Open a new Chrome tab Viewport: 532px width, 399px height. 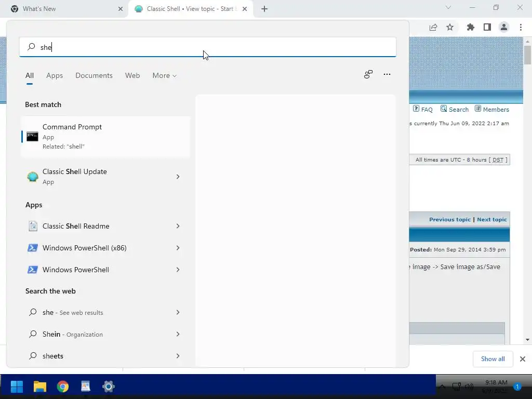[x=264, y=9]
